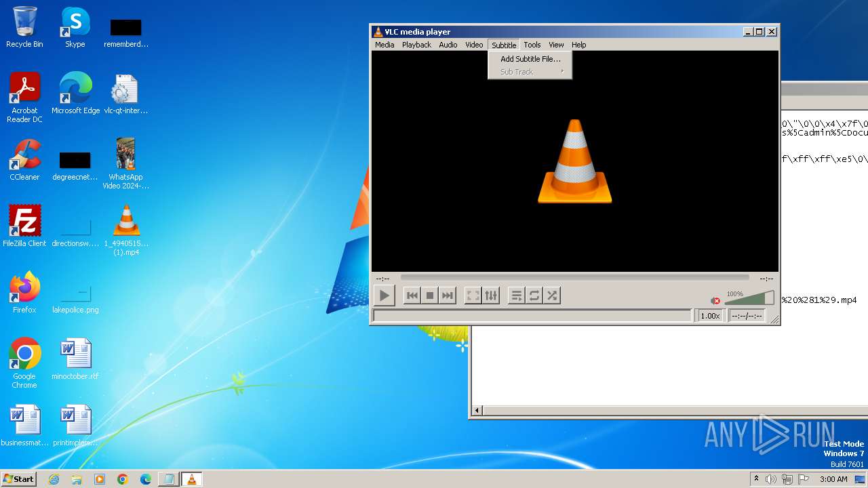Open the Action Center flag icon
This screenshot has width=868, height=488.
[804, 479]
